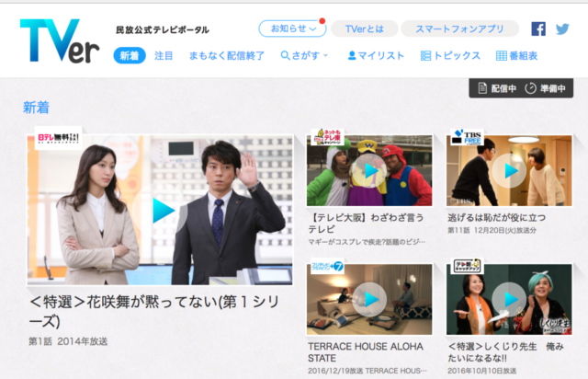This screenshot has width=588, height=379.
Task: Open the TERRACE HOUSE ALOHA STATE title link
Action: (366, 352)
